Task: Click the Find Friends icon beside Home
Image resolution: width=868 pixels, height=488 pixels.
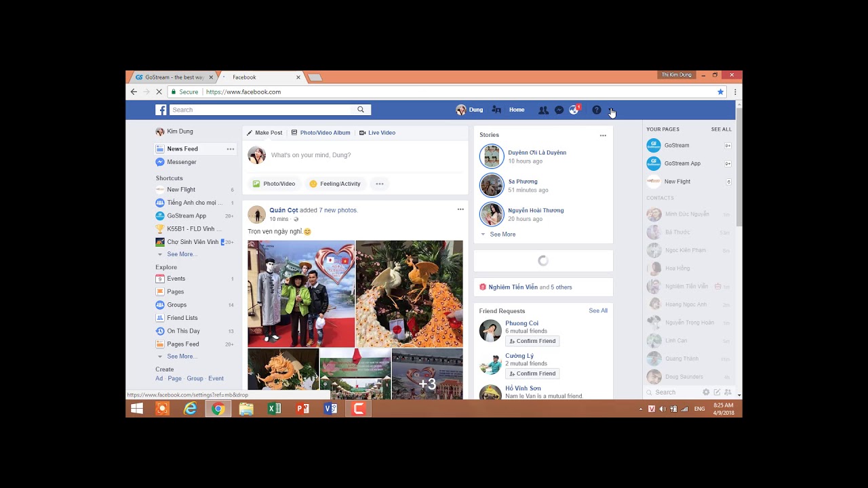Action: tap(496, 110)
